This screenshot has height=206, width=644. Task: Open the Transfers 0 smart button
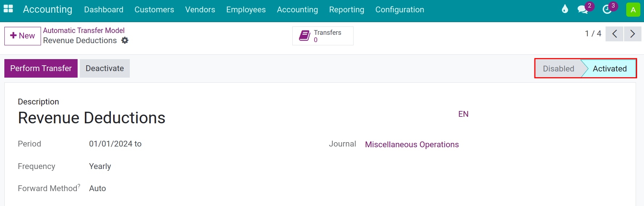click(x=323, y=36)
